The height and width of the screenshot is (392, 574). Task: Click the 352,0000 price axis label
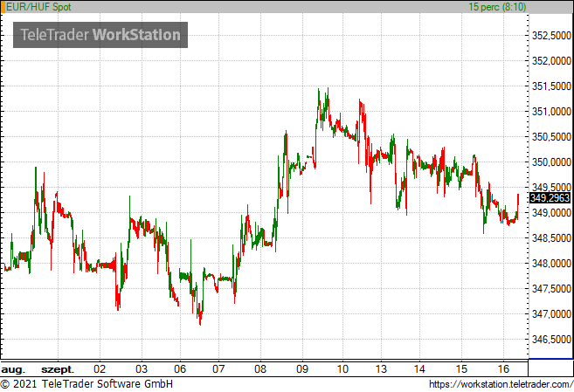click(551, 61)
